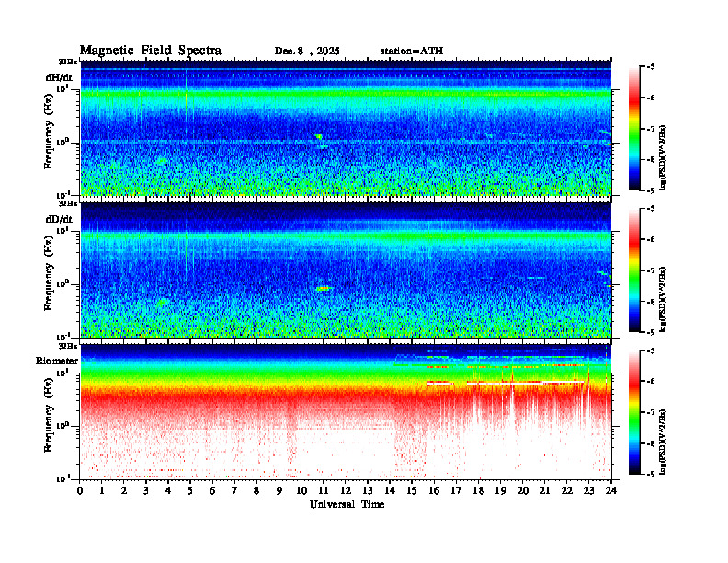Click the "dD/dt" panel label

pos(59,219)
